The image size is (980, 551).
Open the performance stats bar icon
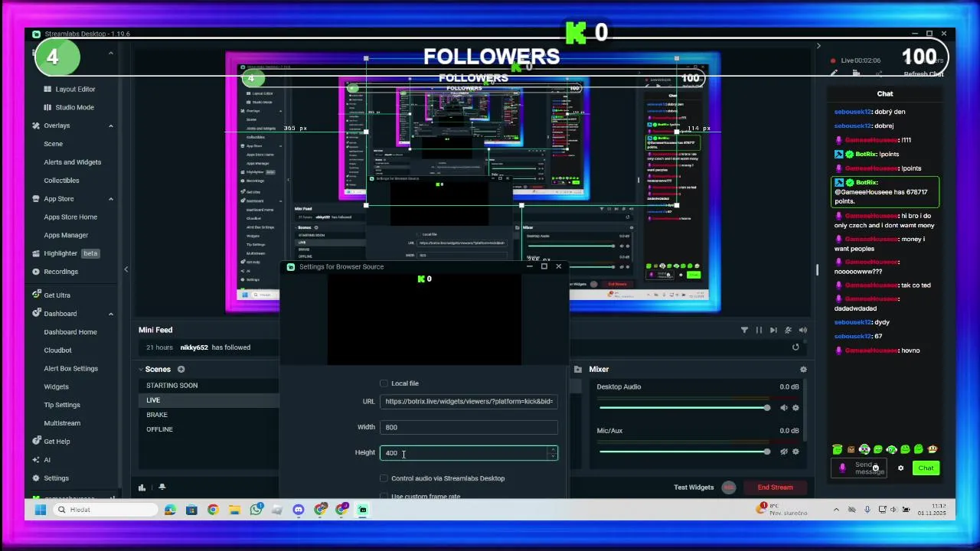[x=142, y=487]
